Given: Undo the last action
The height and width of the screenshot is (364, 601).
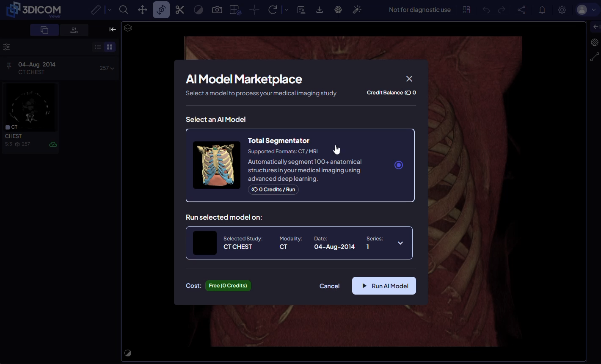Looking at the screenshot, I should click(486, 10).
